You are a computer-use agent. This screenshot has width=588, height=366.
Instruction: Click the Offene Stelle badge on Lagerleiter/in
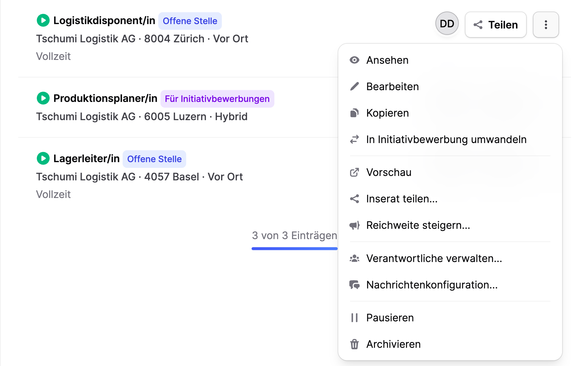click(x=154, y=159)
